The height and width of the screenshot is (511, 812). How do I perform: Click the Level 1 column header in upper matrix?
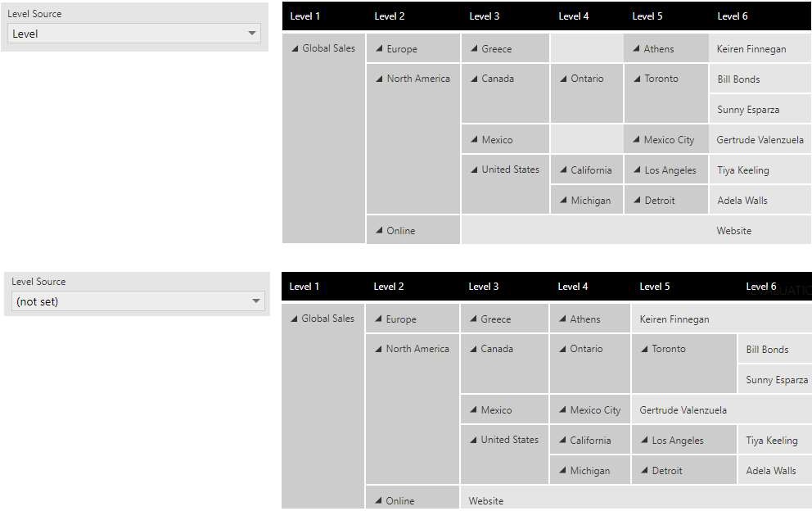pyautogui.click(x=305, y=16)
